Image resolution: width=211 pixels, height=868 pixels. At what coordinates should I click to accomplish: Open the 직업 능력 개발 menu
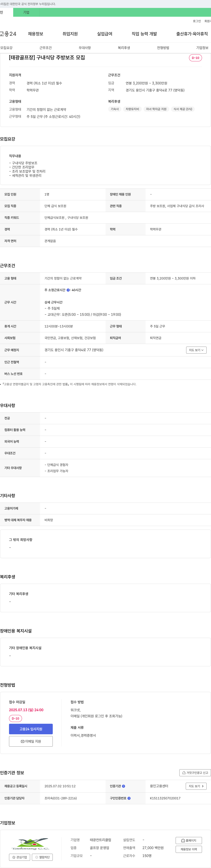(x=144, y=34)
